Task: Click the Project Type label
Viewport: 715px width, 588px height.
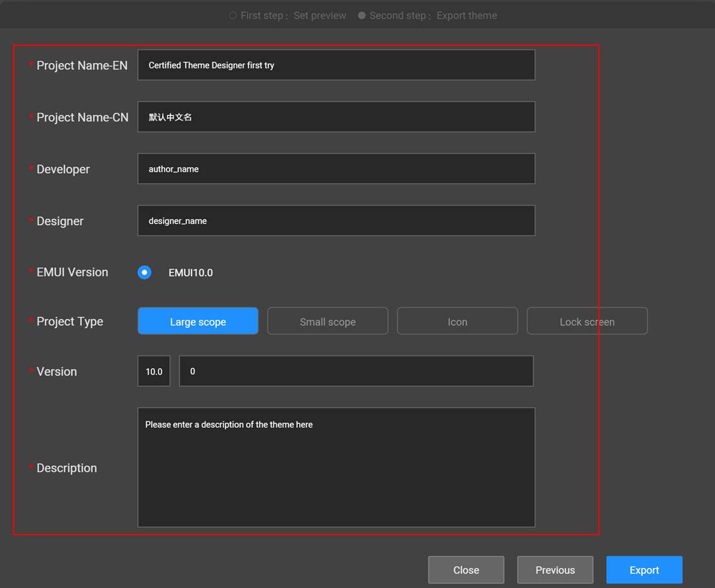Action: pos(70,321)
